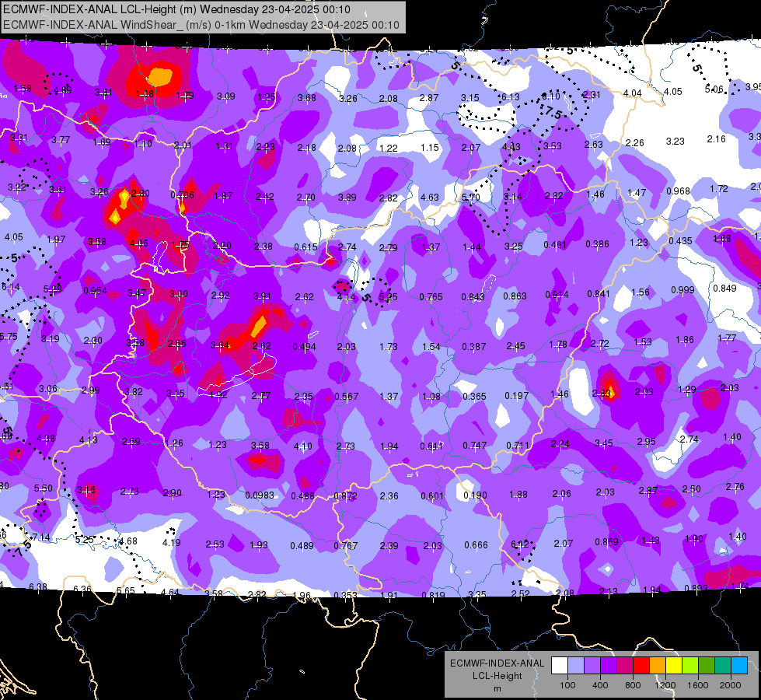This screenshot has width=761, height=700.
Task: Click the wind shear value 0.869
Action: coord(606,541)
